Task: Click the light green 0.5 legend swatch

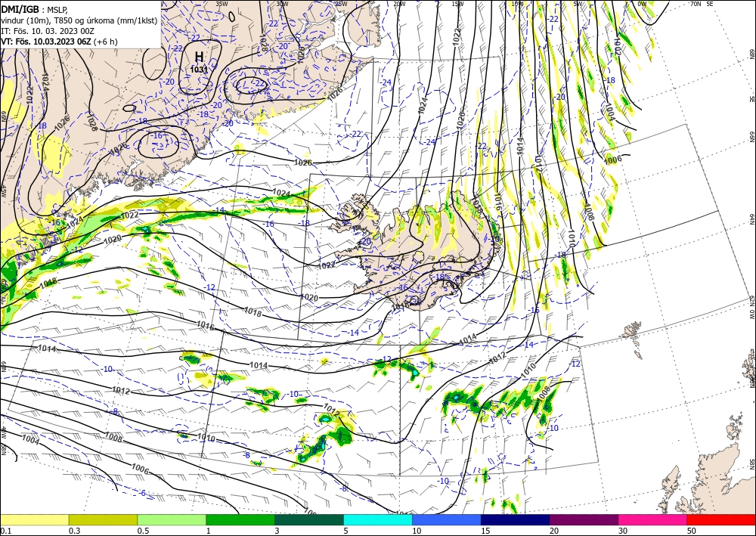Action: click(x=172, y=519)
